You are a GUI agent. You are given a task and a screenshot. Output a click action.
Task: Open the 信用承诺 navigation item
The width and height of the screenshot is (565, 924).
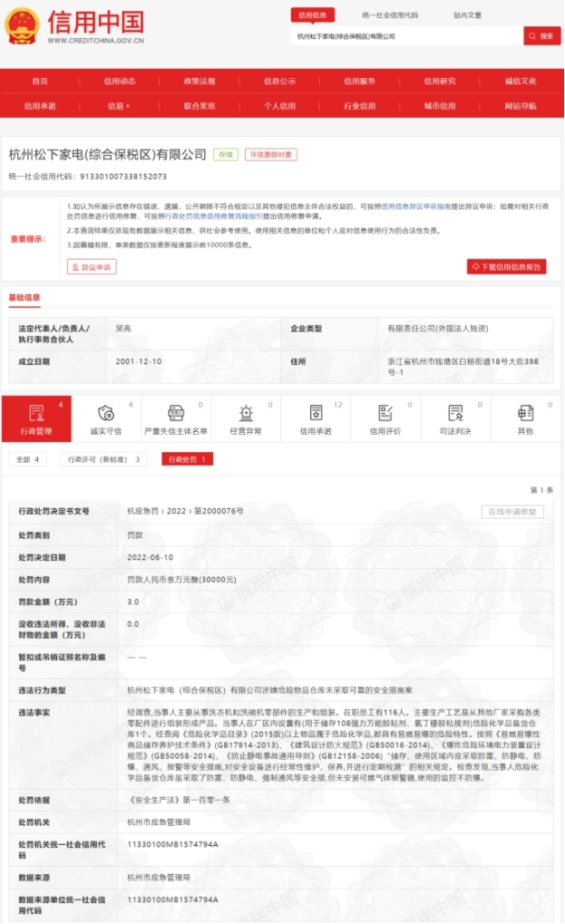[40, 106]
